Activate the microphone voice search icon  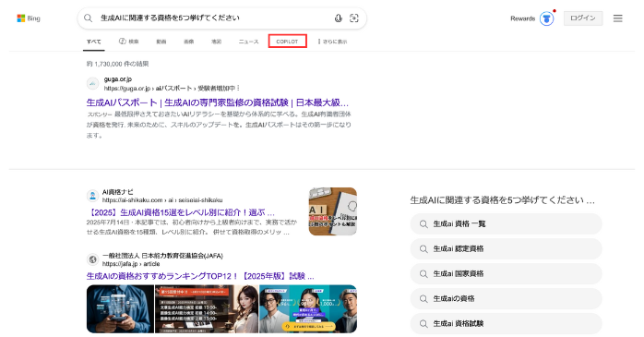click(338, 18)
